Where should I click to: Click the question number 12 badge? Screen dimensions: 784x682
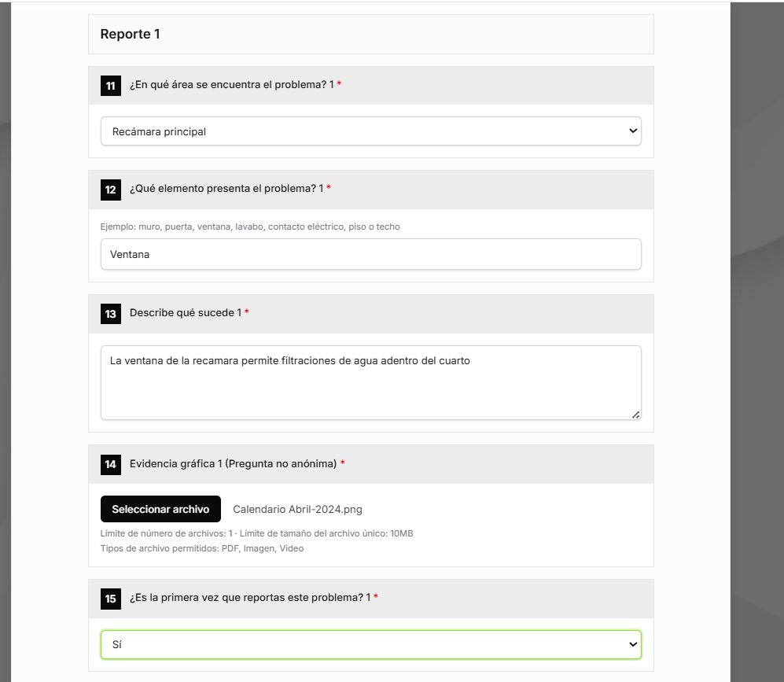click(x=111, y=190)
